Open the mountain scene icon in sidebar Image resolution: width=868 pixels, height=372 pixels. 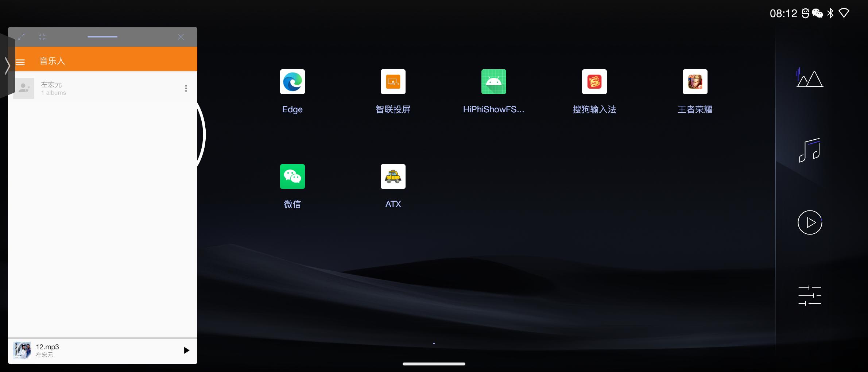click(810, 77)
